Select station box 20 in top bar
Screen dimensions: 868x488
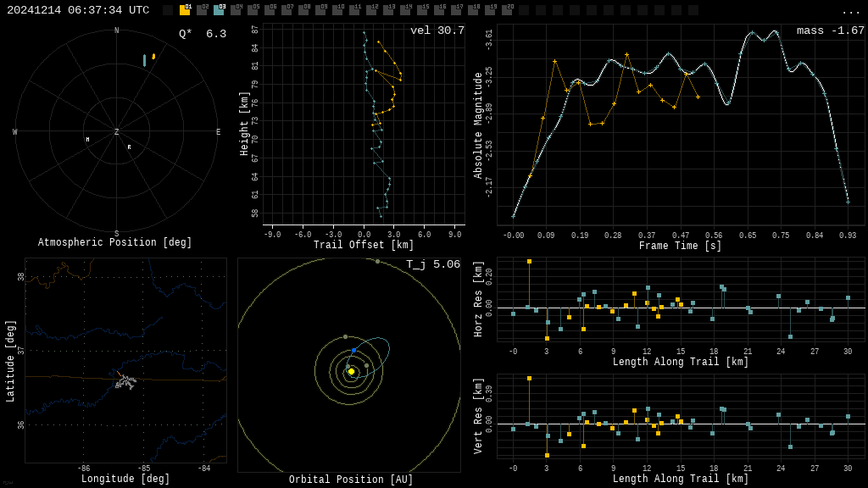[x=507, y=10]
